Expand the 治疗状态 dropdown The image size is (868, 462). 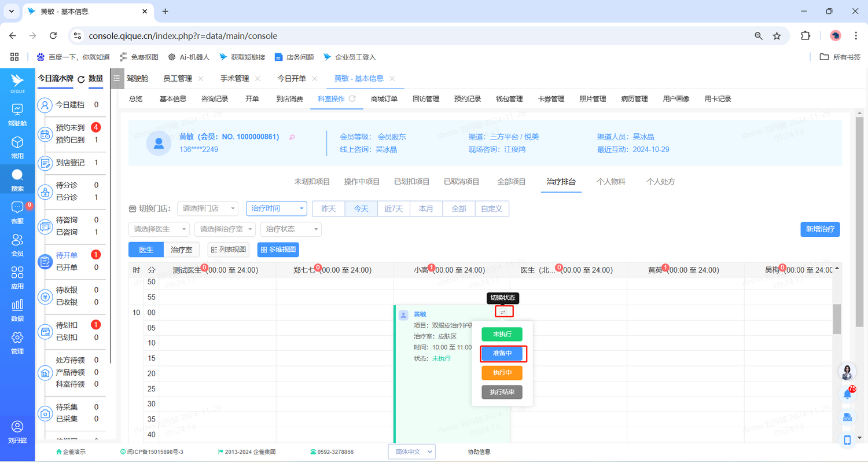(x=290, y=229)
